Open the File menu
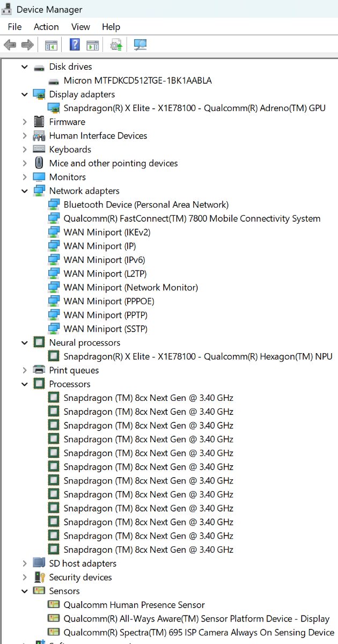This screenshot has width=338, height=644. point(14,27)
